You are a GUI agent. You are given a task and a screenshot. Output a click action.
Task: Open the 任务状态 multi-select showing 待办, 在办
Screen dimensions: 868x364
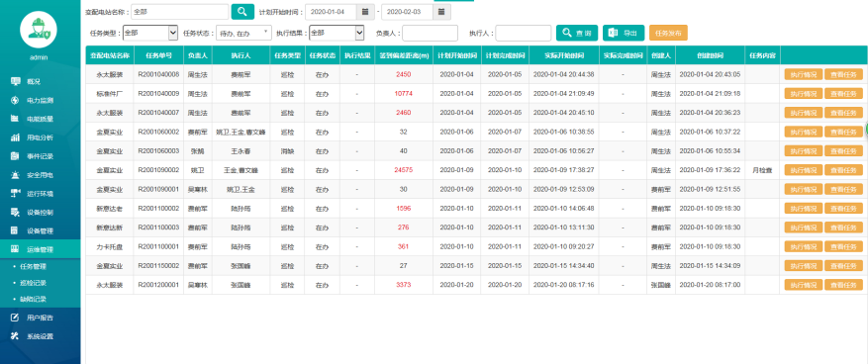(242, 33)
